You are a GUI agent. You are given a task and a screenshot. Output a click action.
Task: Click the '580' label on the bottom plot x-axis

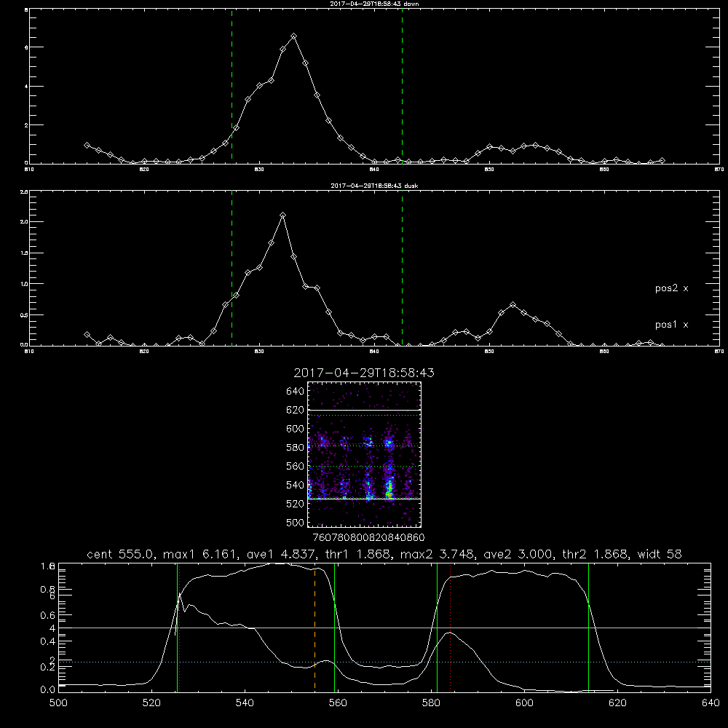click(431, 703)
